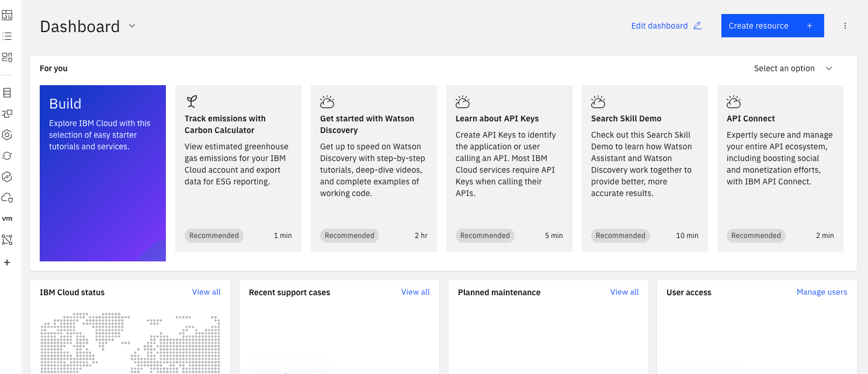Open the Select an option dropdown
This screenshot has width=868, height=374.
pyautogui.click(x=792, y=68)
